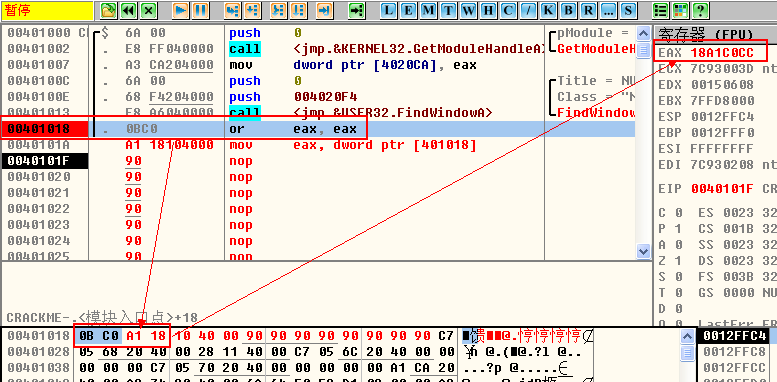Click the disassembly pane scrollbar thumb
The image size is (777, 382).
coord(643,50)
